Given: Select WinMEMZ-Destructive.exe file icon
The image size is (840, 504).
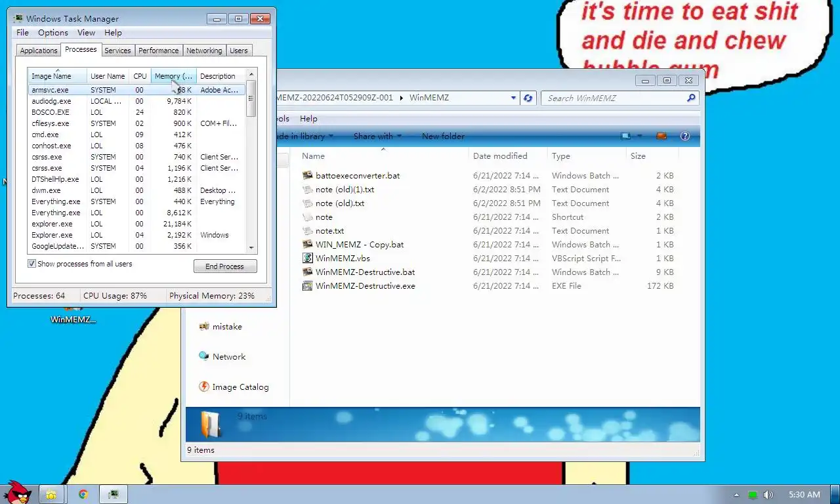Looking at the screenshot, I should [x=307, y=285].
